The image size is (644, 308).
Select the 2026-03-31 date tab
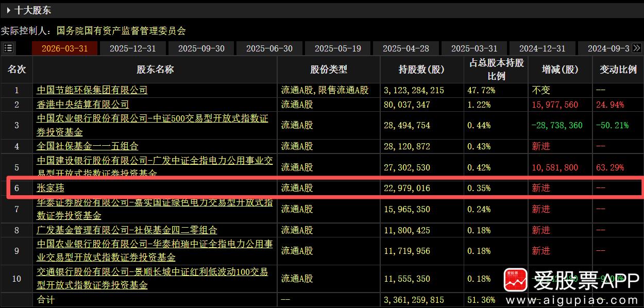tap(64, 48)
